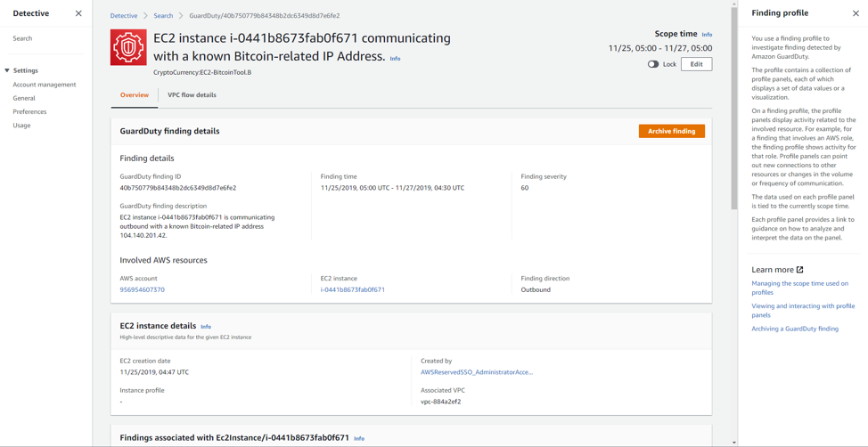
Task: Click the CryptoCurrency:EC2-BitcoinTool.B finding type
Action: point(202,72)
